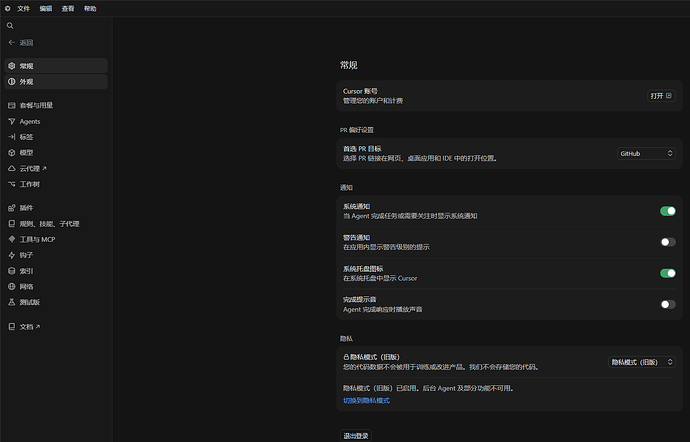Image resolution: width=690 pixels, height=442 pixels.
Task: Click the 在系统托盘中显示 Cursor description
Action: pyautogui.click(x=380, y=278)
